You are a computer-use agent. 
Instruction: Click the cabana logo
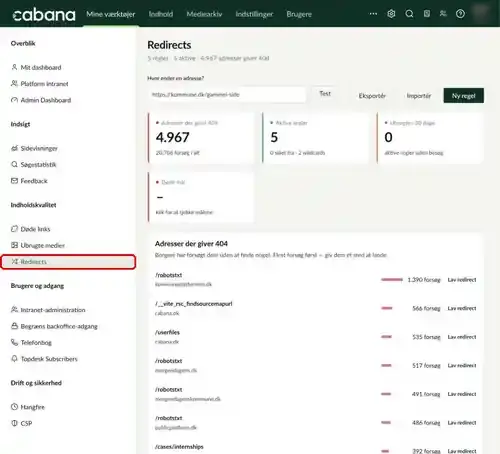point(44,15)
